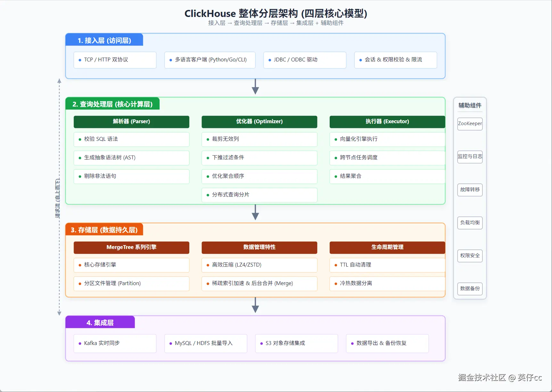Select '稀疏索引加速 & 后台合并 (Merge)' item
Image resolution: width=552 pixels, height=392 pixels.
(260, 284)
